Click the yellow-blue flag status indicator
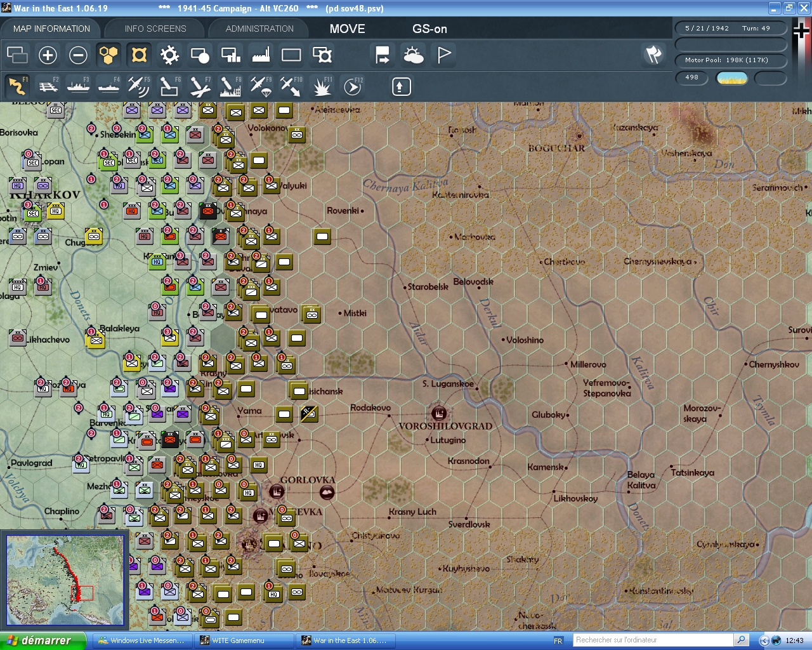Image resolution: width=812 pixels, height=650 pixels. coord(732,77)
